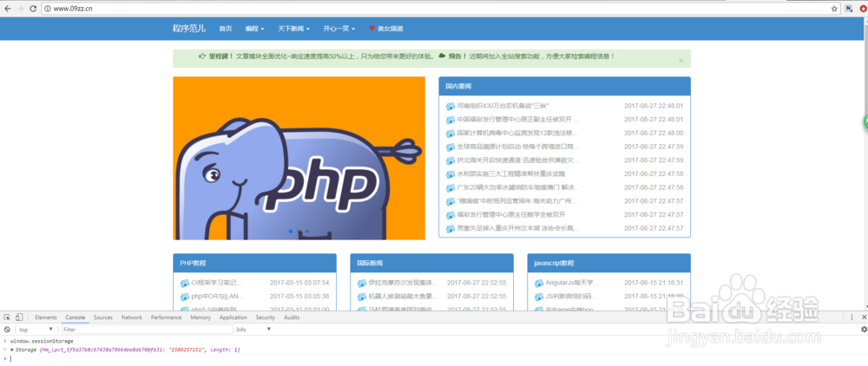The width and height of the screenshot is (868, 366).
Task: Click the icon beside 伊拉克摩苏尔发现集体
Action: point(361,283)
